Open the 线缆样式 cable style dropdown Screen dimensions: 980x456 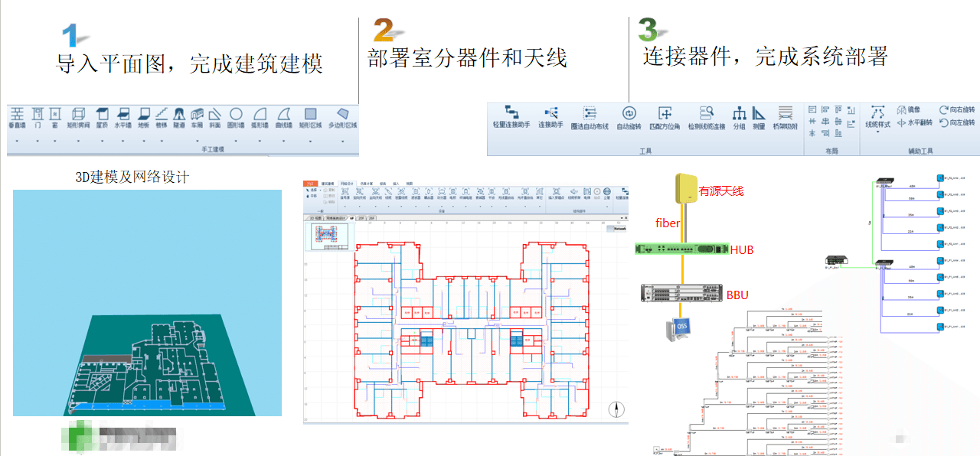(877, 119)
